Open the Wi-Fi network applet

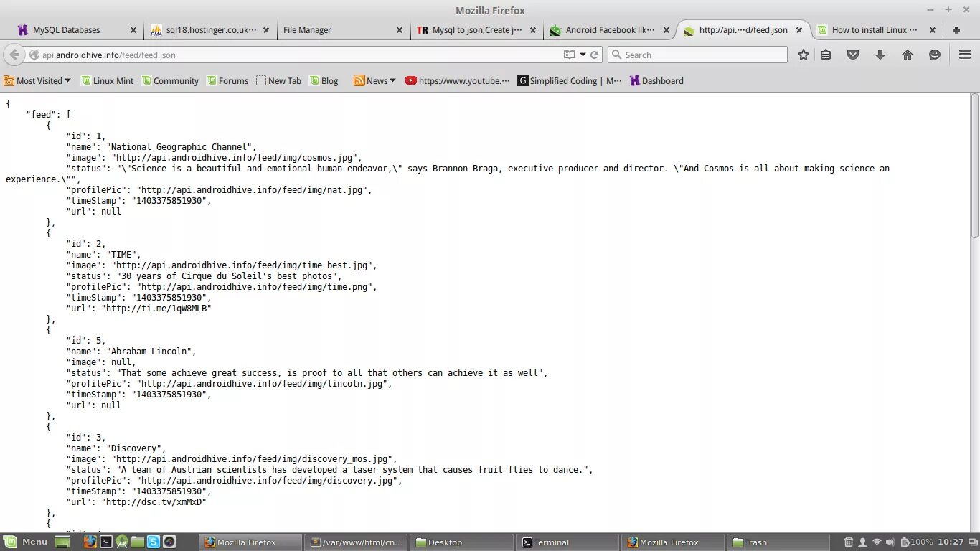tap(877, 542)
